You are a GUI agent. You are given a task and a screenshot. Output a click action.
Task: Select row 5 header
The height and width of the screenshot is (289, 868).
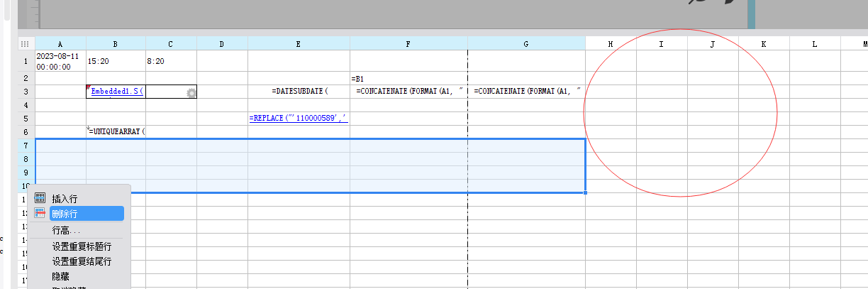pyautogui.click(x=26, y=119)
